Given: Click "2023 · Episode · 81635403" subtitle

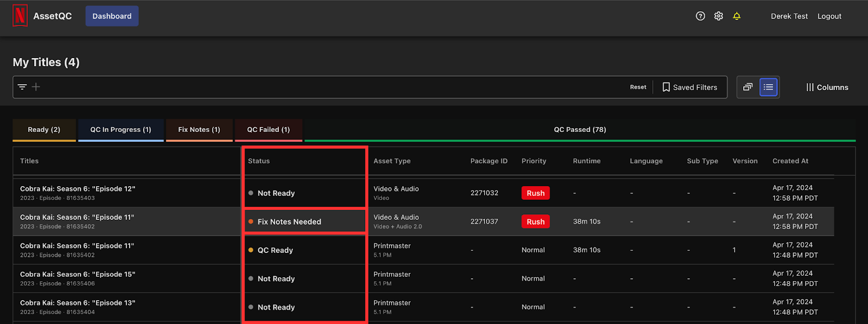Looking at the screenshot, I should click(58, 198).
